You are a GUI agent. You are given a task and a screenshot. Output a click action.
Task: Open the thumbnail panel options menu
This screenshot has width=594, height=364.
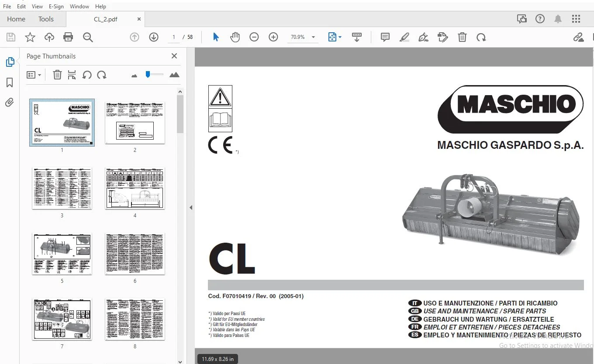tap(34, 75)
